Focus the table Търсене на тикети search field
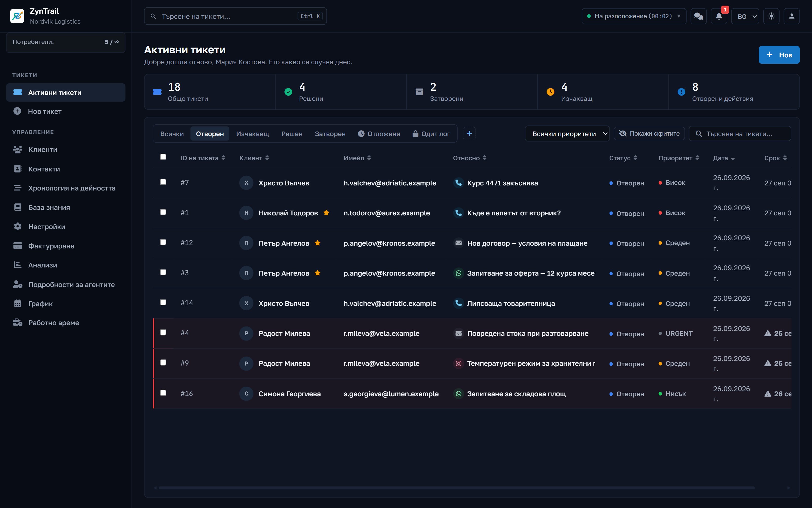The image size is (812, 508). [739, 133]
